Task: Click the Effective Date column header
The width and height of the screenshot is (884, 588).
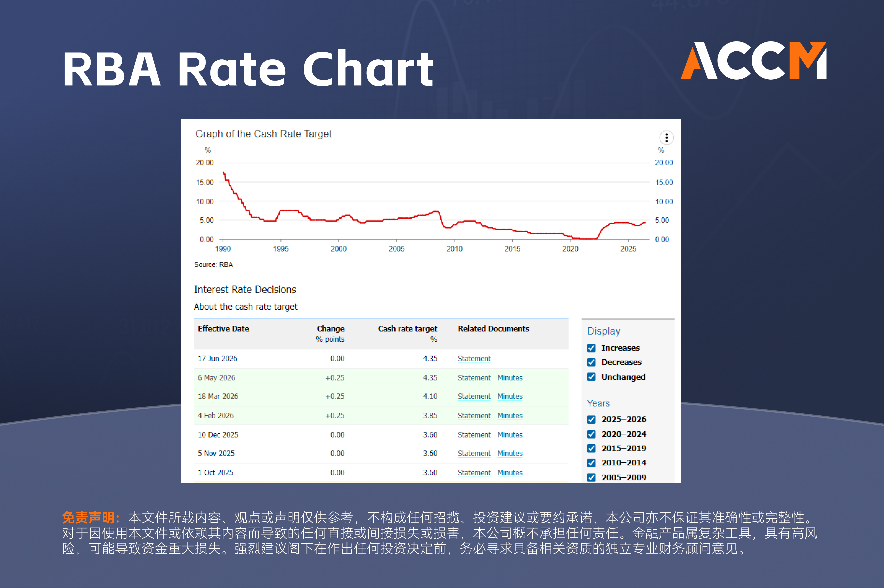Action: [x=223, y=328]
